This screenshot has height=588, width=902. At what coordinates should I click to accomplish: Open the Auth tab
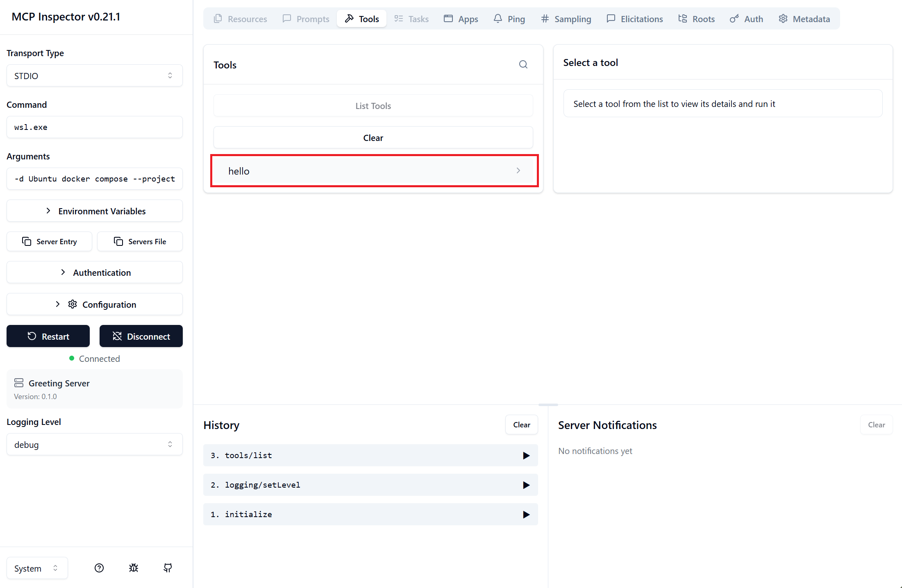[x=747, y=19]
